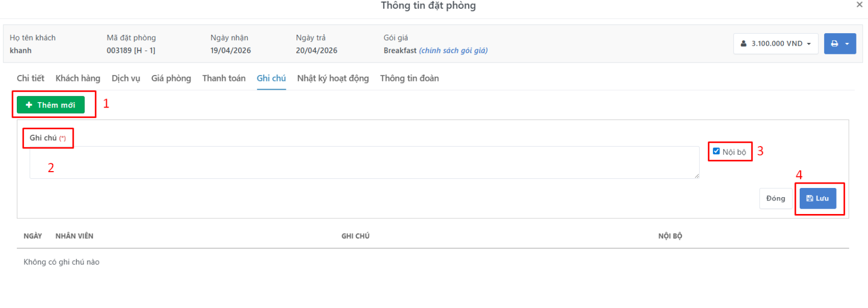Screen dimensions: 868x308
Task: Click the textarea resize handle corner
Action: click(x=697, y=176)
